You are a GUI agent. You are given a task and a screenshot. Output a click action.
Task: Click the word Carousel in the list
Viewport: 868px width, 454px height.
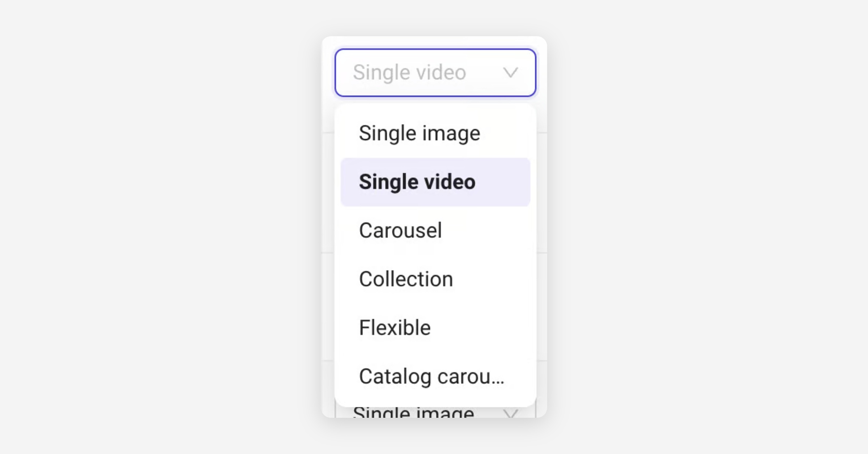tap(400, 230)
